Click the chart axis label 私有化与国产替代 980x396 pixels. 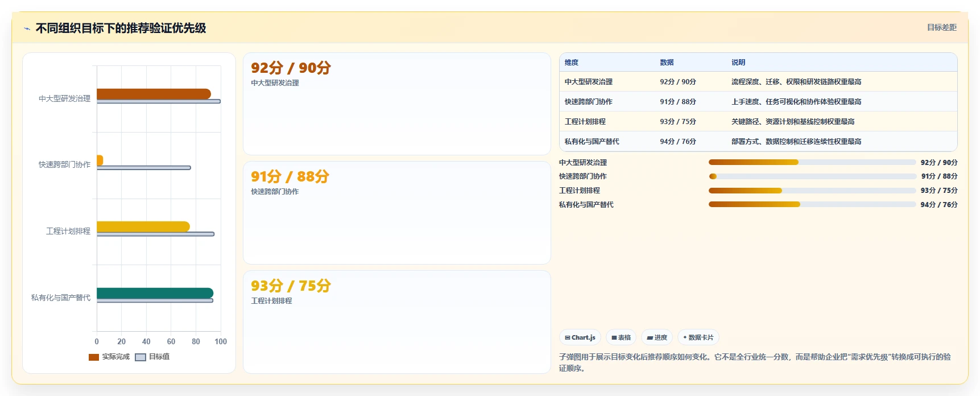[61, 298]
